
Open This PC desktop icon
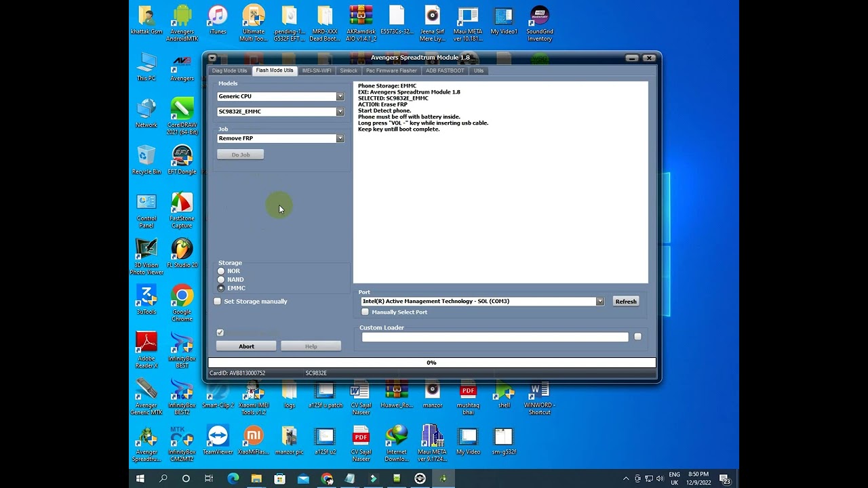click(146, 66)
